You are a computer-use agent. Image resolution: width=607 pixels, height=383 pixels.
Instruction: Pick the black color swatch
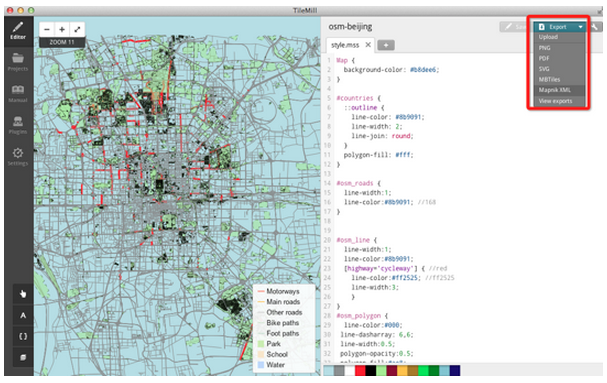pyautogui.click(x=371, y=371)
